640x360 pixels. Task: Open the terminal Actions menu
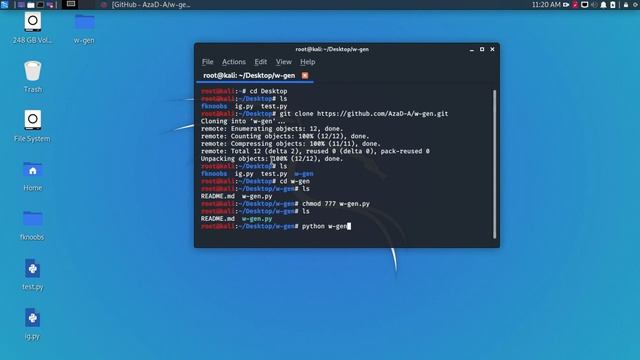234,62
